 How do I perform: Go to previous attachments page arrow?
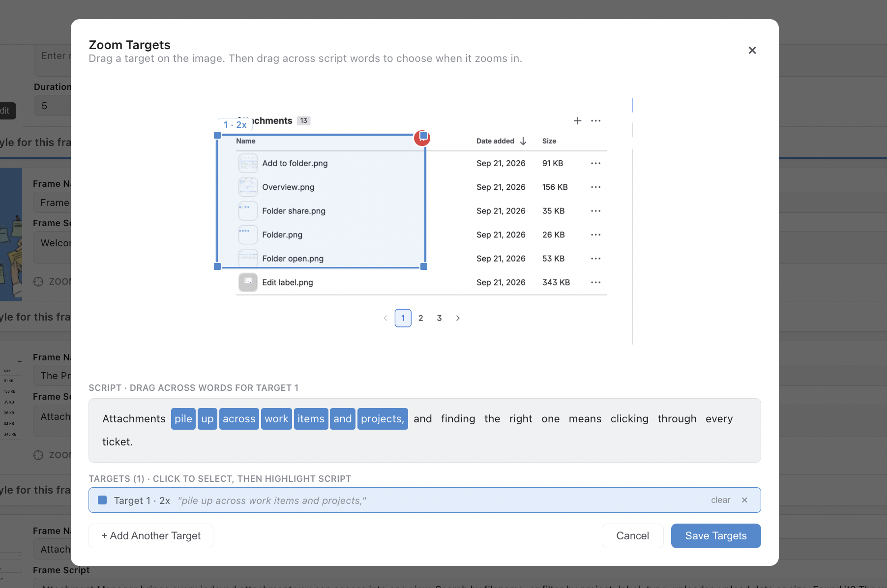[x=385, y=318]
